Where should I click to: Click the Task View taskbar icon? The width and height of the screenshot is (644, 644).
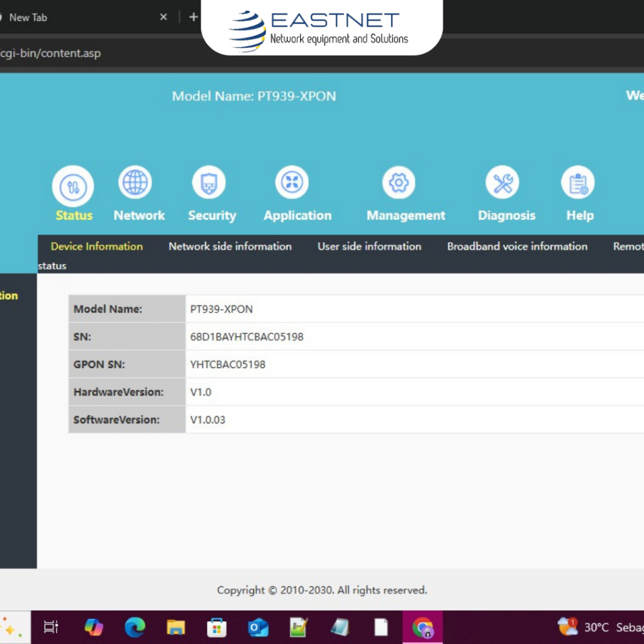coord(51,627)
